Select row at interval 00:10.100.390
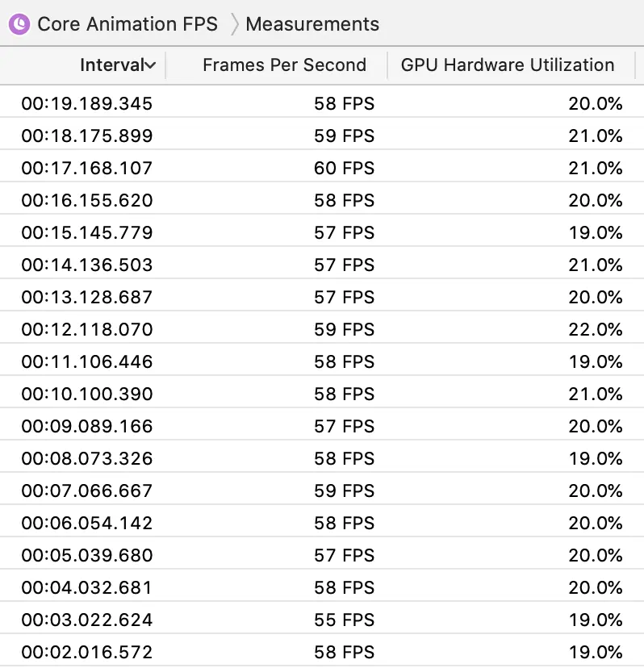This screenshot has width=644, height=668. pos(87,394)
